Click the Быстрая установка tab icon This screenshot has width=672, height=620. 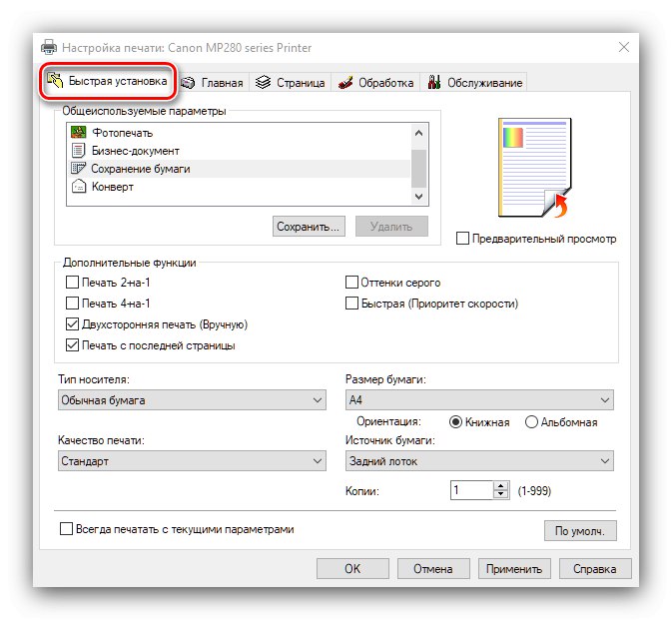click(x=55, y=80)
